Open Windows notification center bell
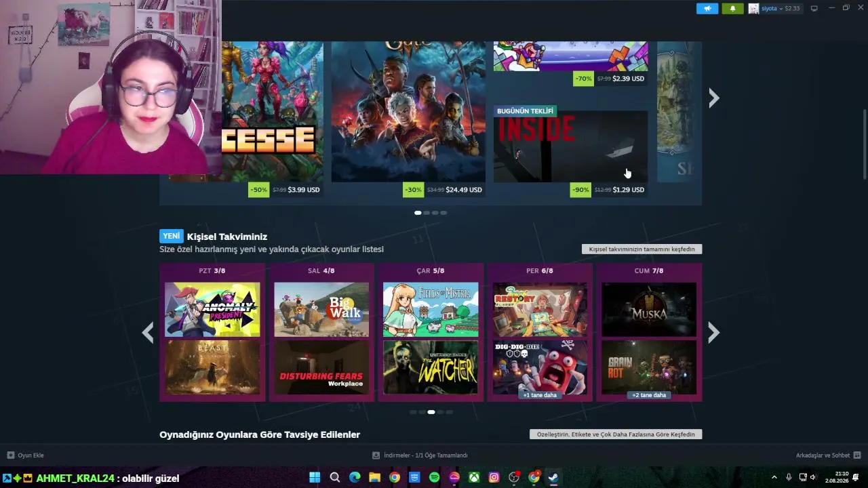The height and width of the screenshot is (488, 868). 856,477
